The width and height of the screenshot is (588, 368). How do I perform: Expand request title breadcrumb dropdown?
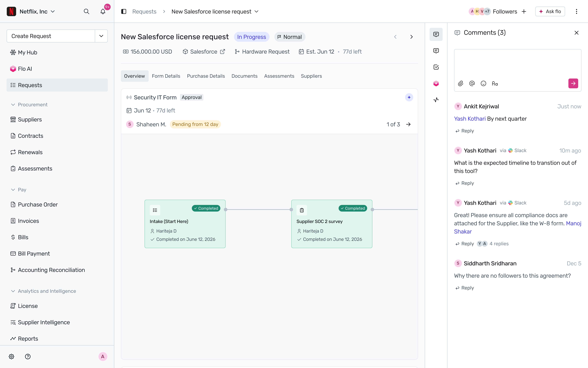tap(257, 11)
